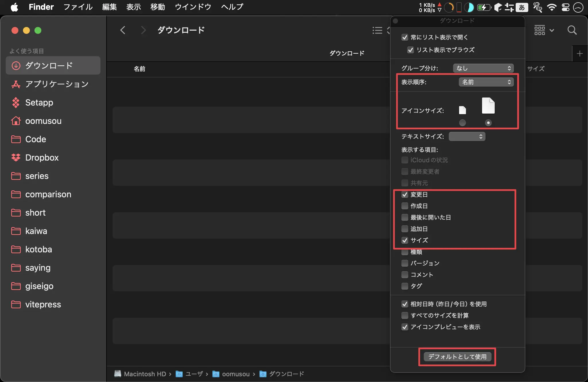
Task: Toggle アイコンプレビューを表示 checkbox
Action: click(x=405, y=327)
